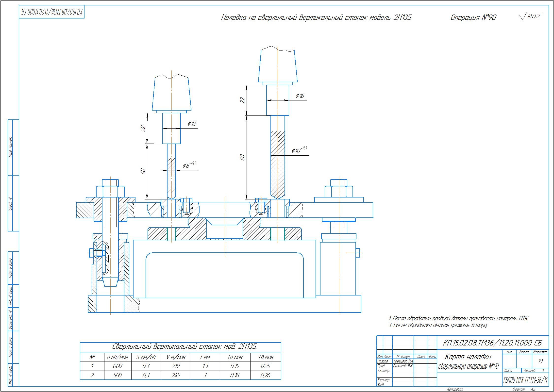Click the 1:1 scale field in title block
This screenshot has width=554, height=392.
point(540,361)
